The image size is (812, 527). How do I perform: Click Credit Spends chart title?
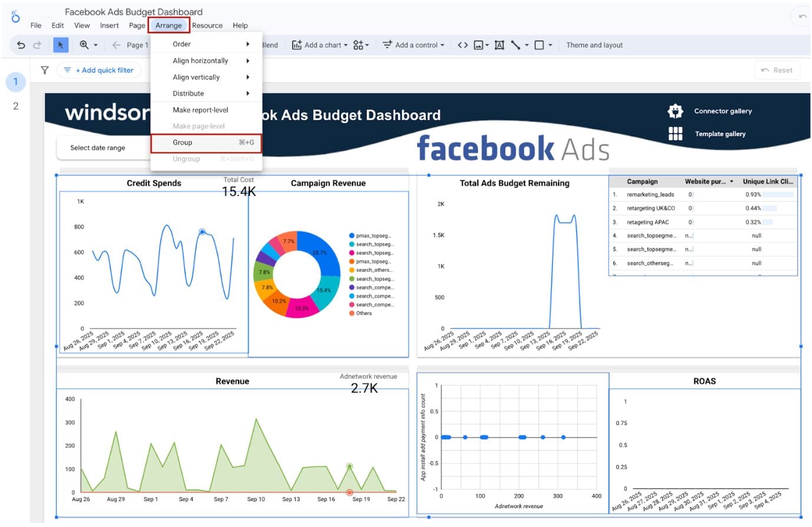coord(154,183)
